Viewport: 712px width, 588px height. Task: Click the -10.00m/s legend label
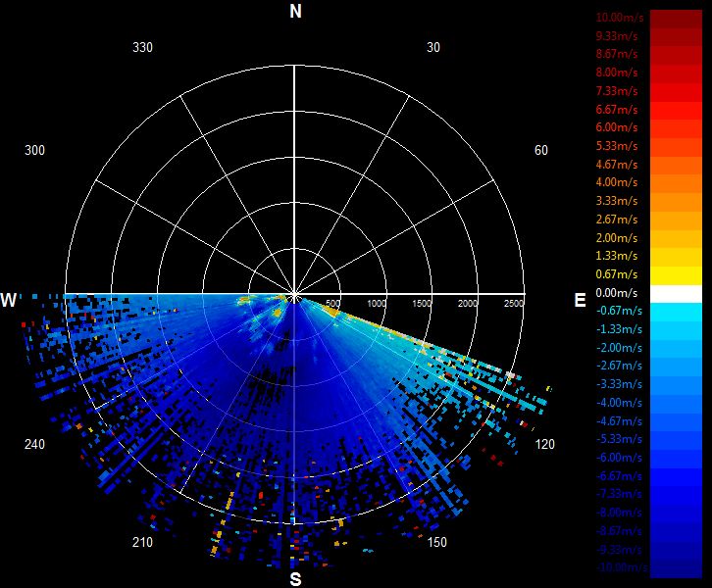[x=622, y=567]
